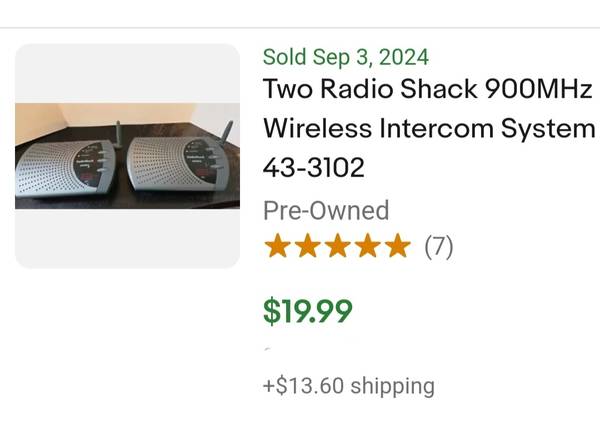The image size is (600, 431).
Task: Click the "Pre-Owned" condition label
Action: click(x=326, y=210)
